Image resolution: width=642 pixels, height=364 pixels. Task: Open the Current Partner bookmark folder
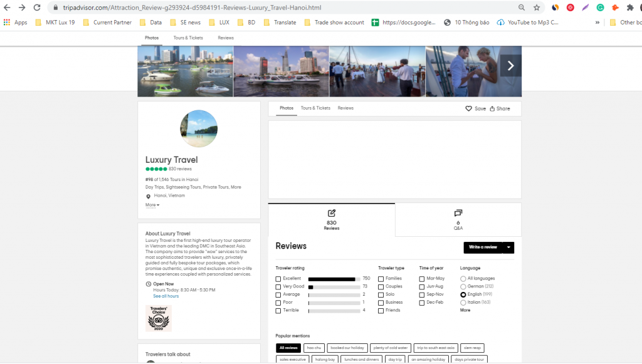coord(107,22)
